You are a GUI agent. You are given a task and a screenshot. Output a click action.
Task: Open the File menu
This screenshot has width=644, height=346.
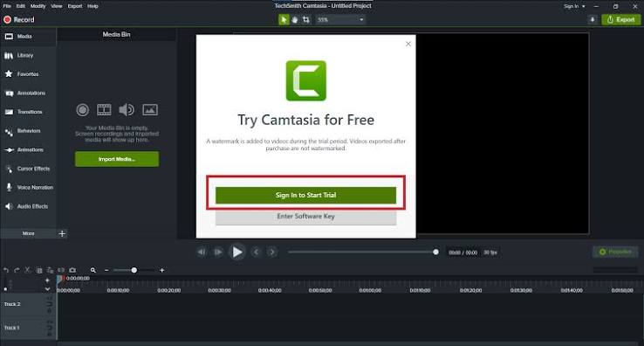(x=7, y=6)
